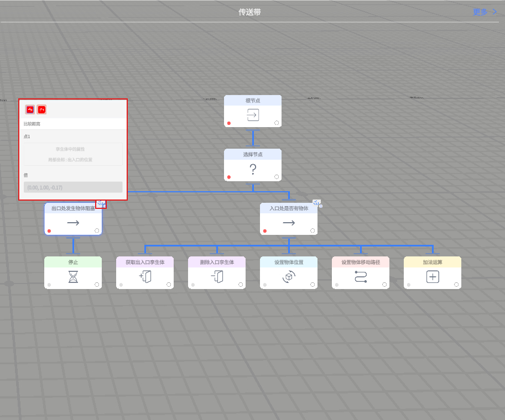Screen dimensions: 505x420
Task: Click the hollow circle on 入口处是否有物体 node
Action: (313, 231)
